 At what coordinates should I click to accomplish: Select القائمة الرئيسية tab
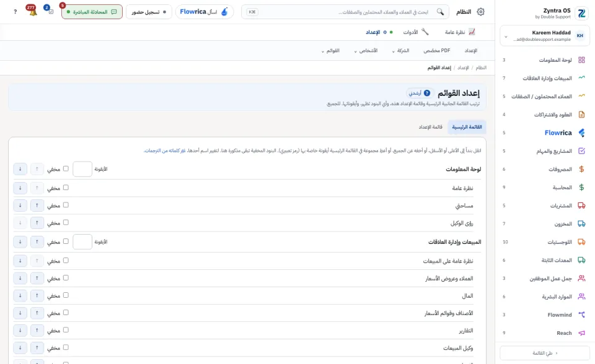point(467,127)
